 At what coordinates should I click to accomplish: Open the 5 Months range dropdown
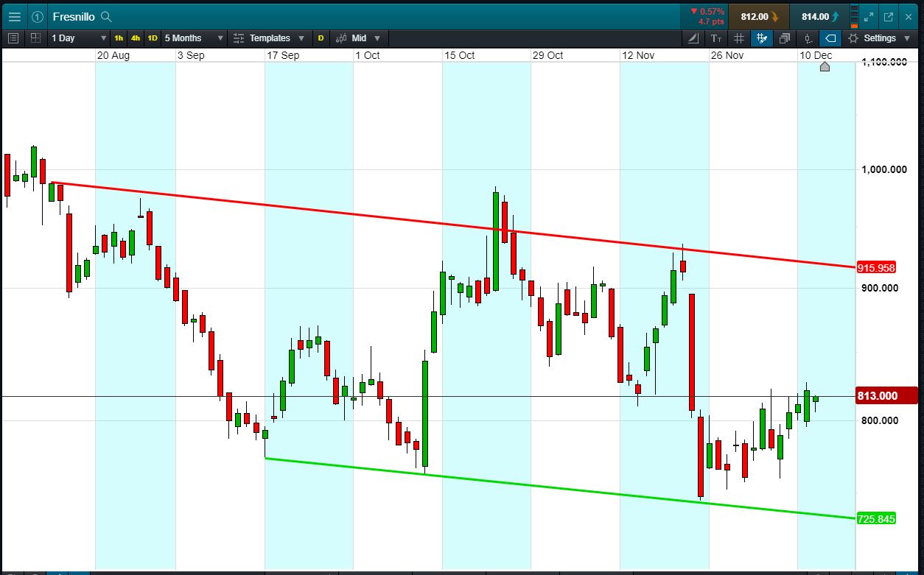(x=194, y=38)
